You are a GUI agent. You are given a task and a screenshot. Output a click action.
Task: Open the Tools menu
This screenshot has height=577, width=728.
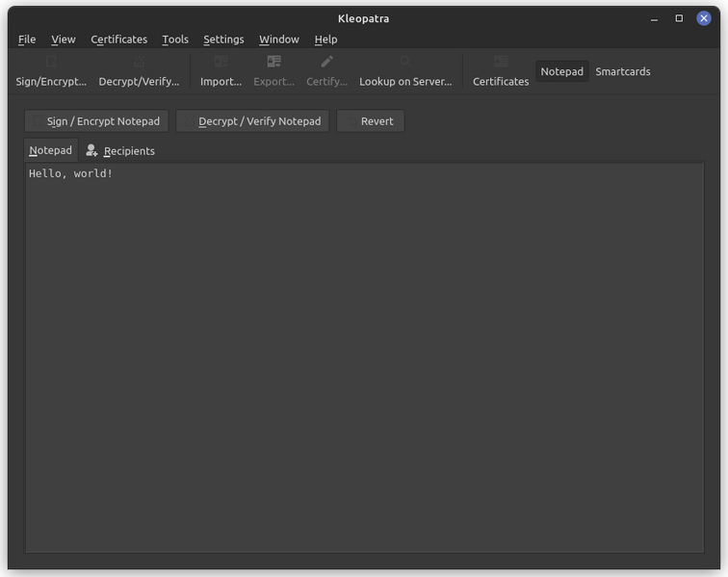pyautogui.click(x=175, y=39)
